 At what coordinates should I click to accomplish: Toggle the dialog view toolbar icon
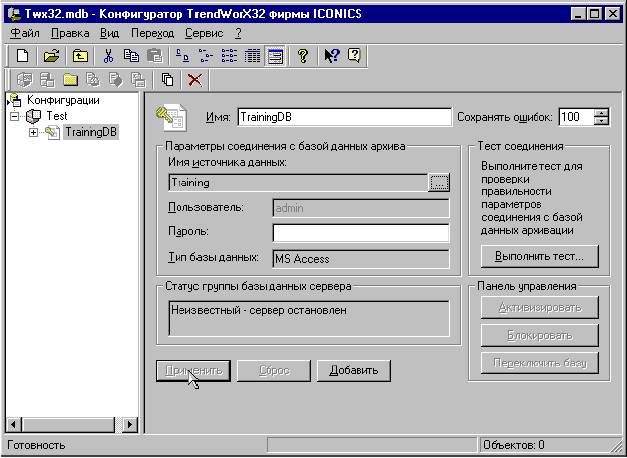(x=276, y=56)
